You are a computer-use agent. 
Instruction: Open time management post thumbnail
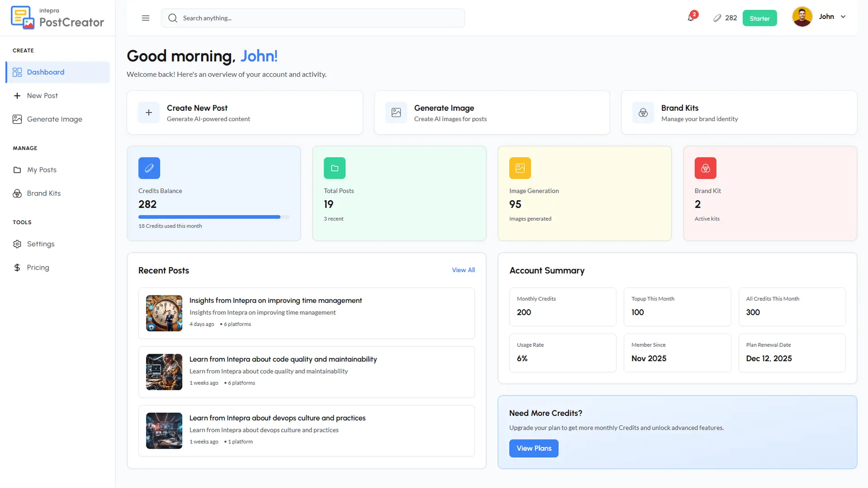pos(164,313)
